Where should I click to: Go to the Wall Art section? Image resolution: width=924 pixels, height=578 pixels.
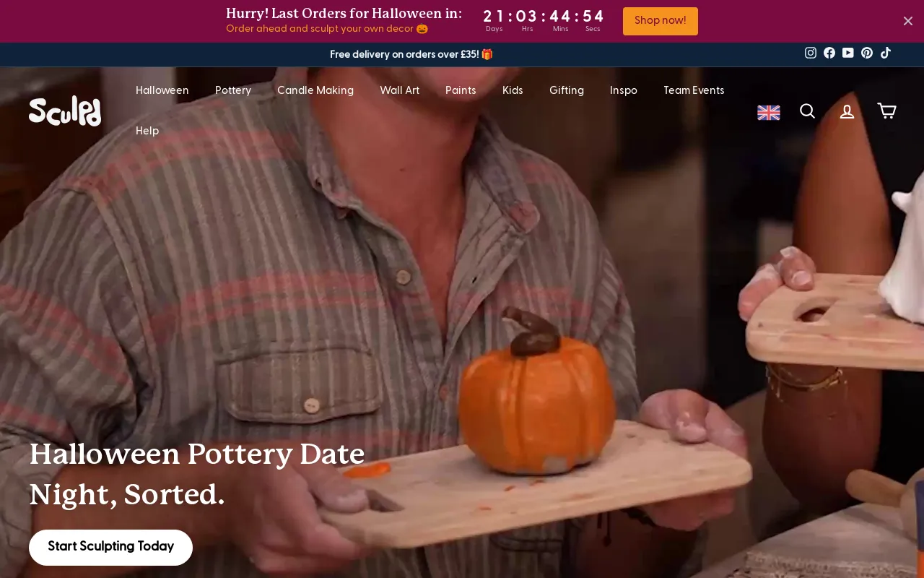[x=400, y=90]
